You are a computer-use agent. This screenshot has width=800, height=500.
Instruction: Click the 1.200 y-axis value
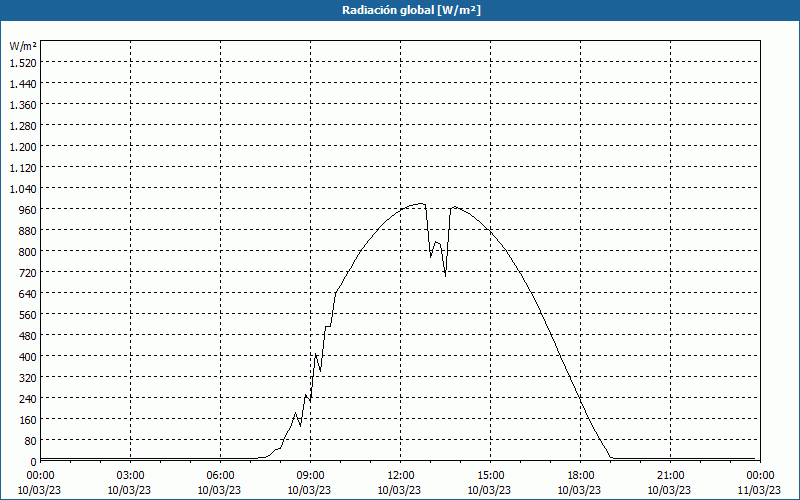pos(23,146)
